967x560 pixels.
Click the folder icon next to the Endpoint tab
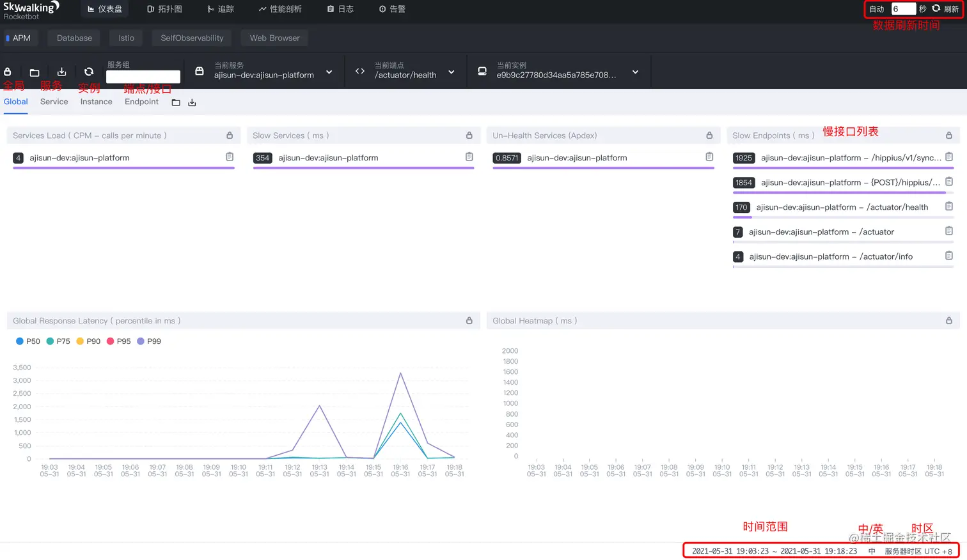click(x=176, y=102)
